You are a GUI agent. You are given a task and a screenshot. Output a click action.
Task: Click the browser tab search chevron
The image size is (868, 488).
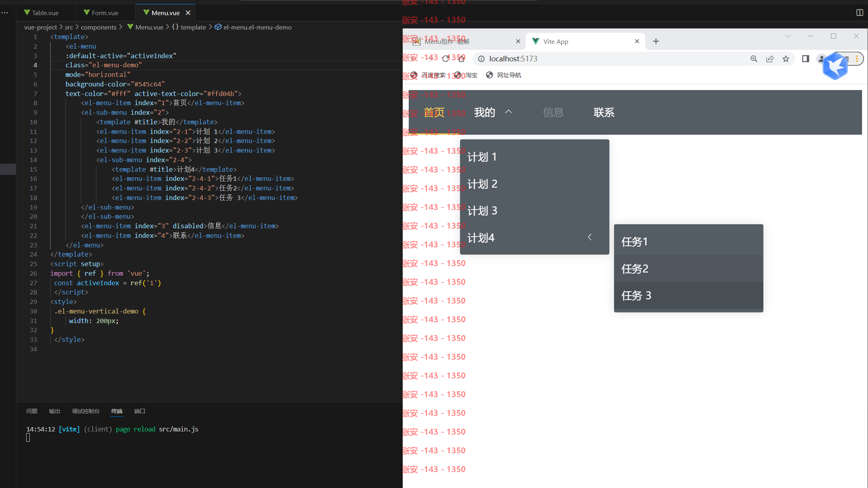[x=788, y=36]
